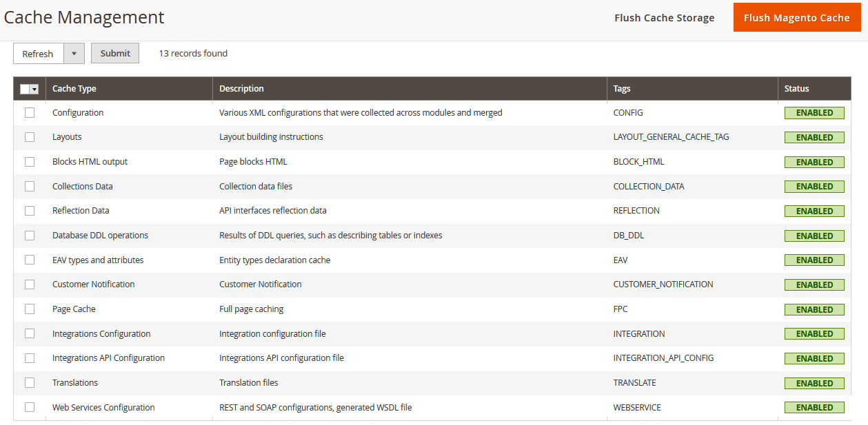
Task: Open the mass-select dropdown arrow in header
Action: (34, 89)
